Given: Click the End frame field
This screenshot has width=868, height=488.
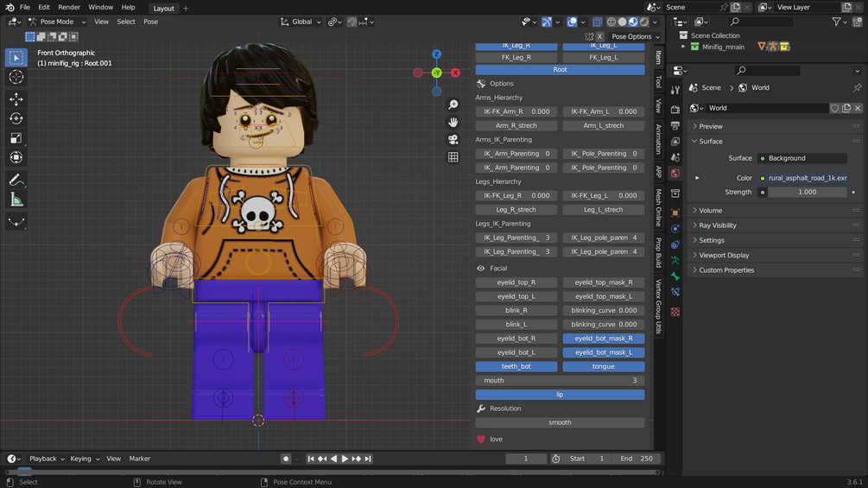Looking at the screenshot, I should point(636,459).
